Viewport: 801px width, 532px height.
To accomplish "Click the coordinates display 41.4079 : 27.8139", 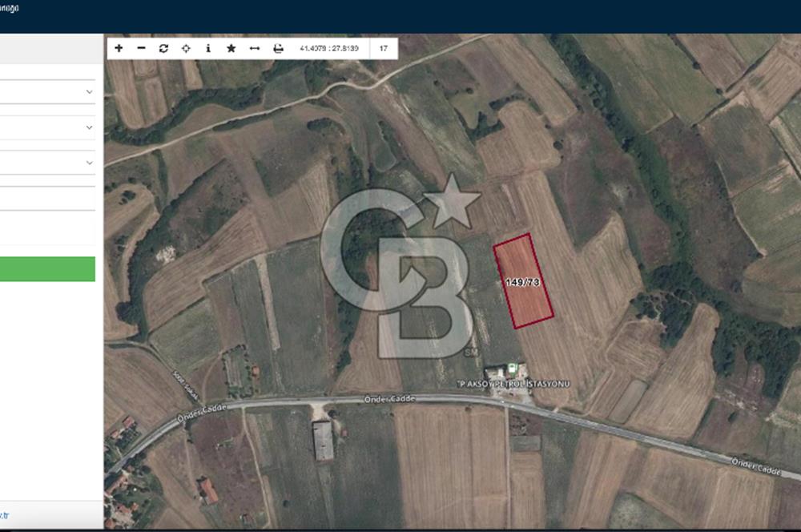I will click(x=329, y=48).
